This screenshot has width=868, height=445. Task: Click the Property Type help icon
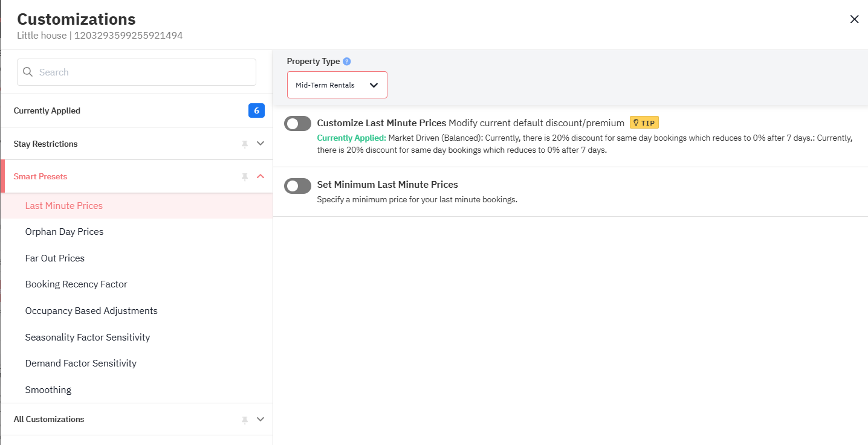[346, 62]
